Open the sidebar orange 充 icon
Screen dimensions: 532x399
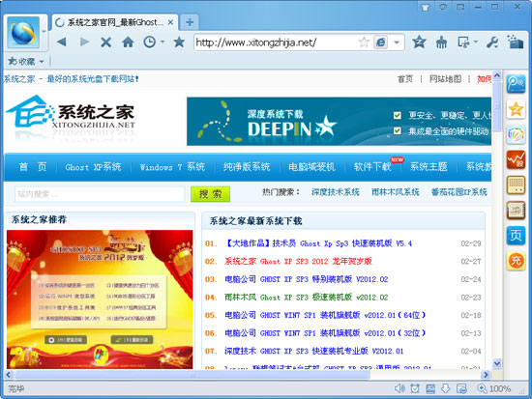tap(516, 260)
